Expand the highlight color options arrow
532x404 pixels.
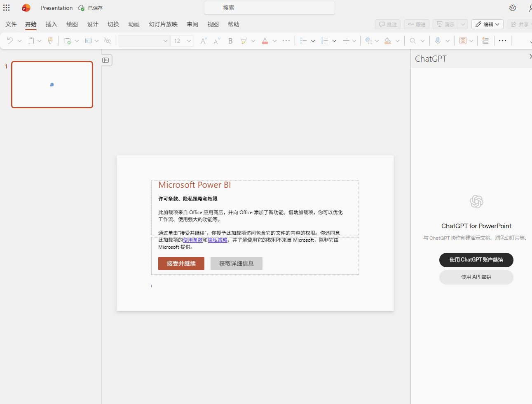pos(253,41)
